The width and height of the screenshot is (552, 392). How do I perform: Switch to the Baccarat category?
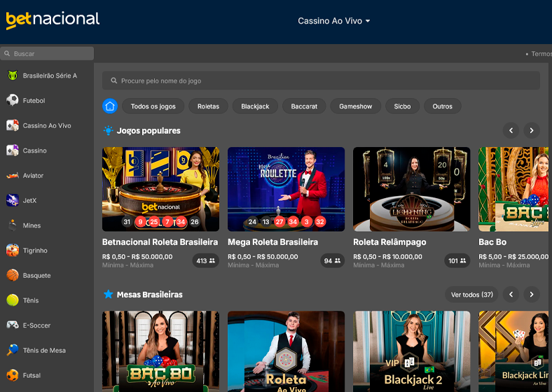pyautogui.click(x=304, y=106)
